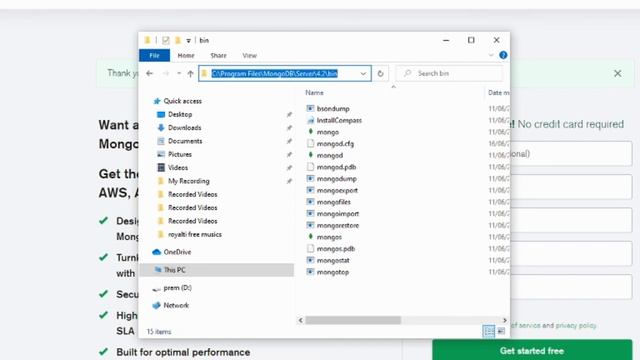Select the mongod.pdb file icon
The height and width of the screenshot is (360, 640).
[310, 167]
